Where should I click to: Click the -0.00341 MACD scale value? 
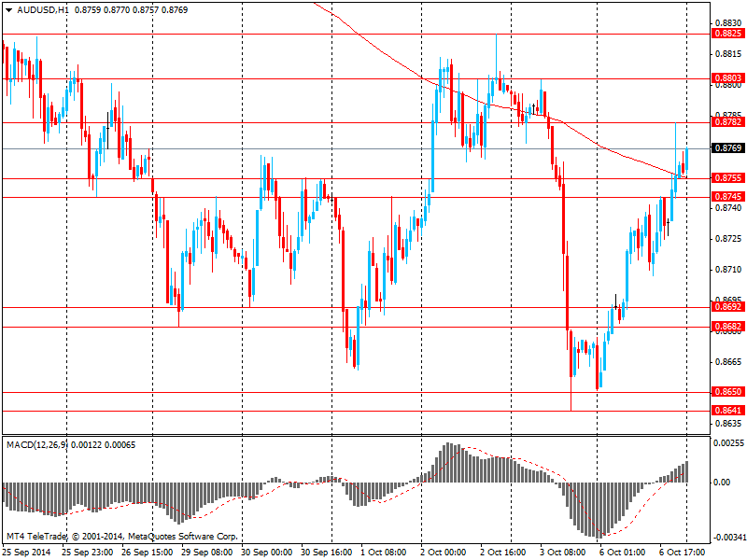point(728,538)
